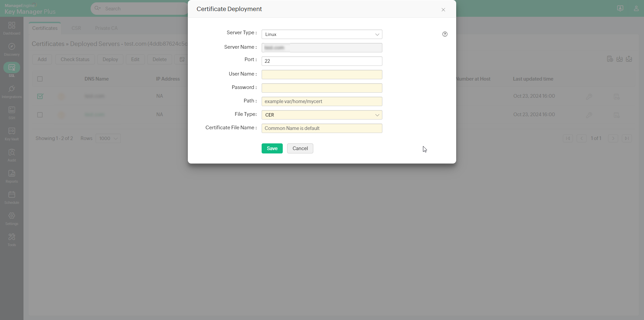The height and width of the screenshot is (320, 644).
Task: Cancel the certificate deployment dialog
Action: 300,148
